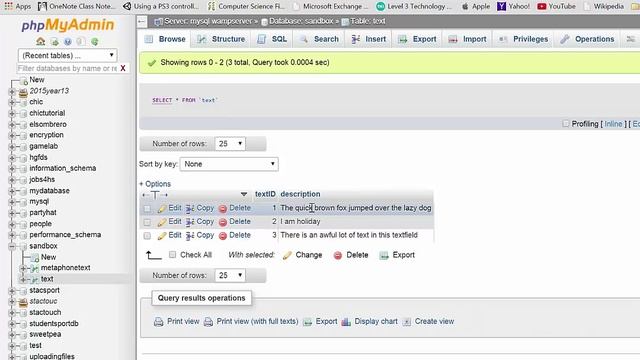The image size is (640, 360).
Task: Click the Create view icon
Action: [x=407, y=322]
